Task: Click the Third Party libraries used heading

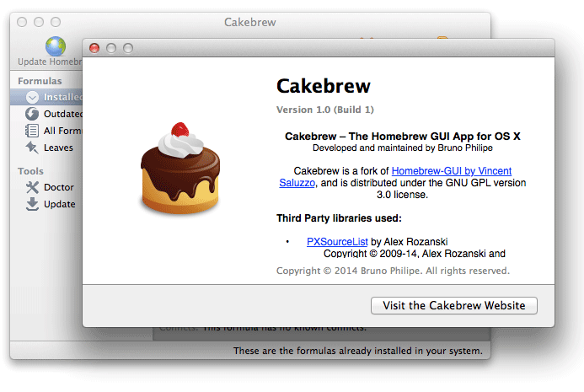Action: [339, 218]
